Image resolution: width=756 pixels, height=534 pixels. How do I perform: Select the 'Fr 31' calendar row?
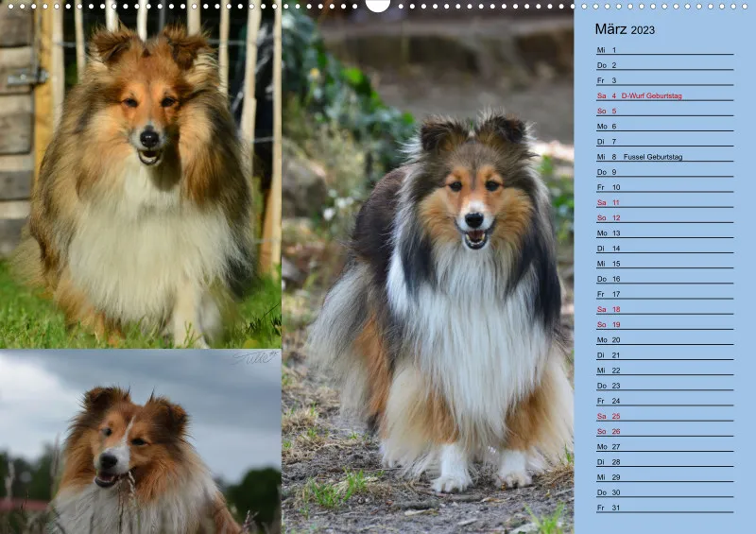[664, 508]
